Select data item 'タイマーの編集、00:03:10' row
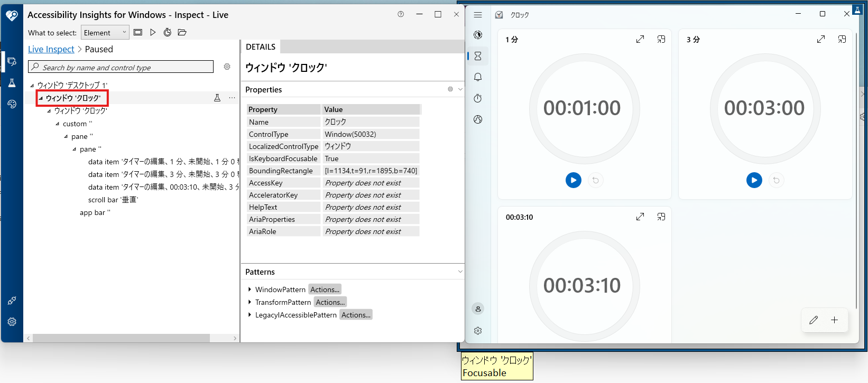Image resolution: width=868 pixels, height=383 pixels. click(x=163, y=187)
